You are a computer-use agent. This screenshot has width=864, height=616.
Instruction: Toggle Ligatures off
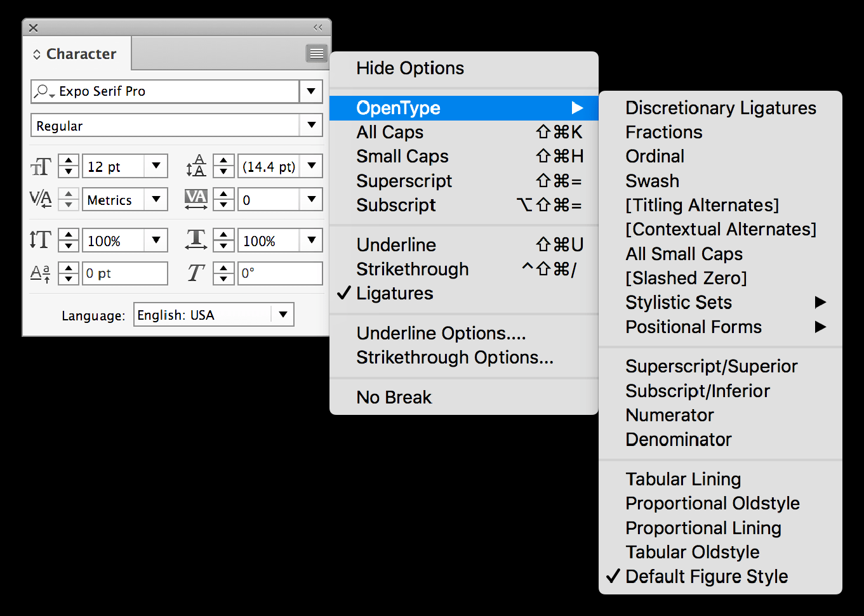click(395, 293)
